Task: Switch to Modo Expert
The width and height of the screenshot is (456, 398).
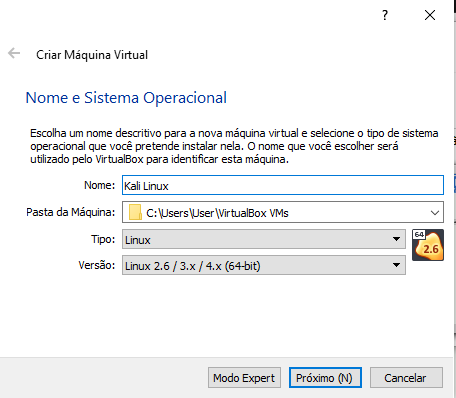Action: pyautogui.click(x=244, y=378)
